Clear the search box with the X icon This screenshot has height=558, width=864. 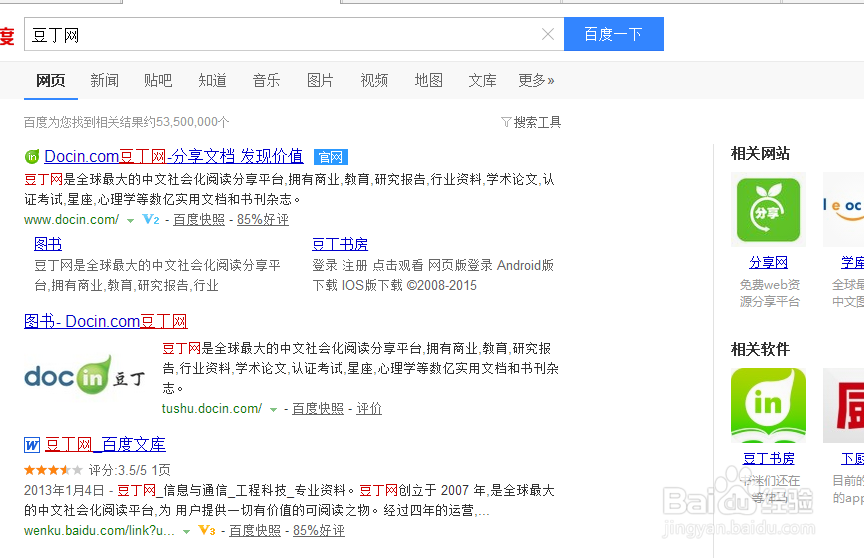click(x=548, y=34)
